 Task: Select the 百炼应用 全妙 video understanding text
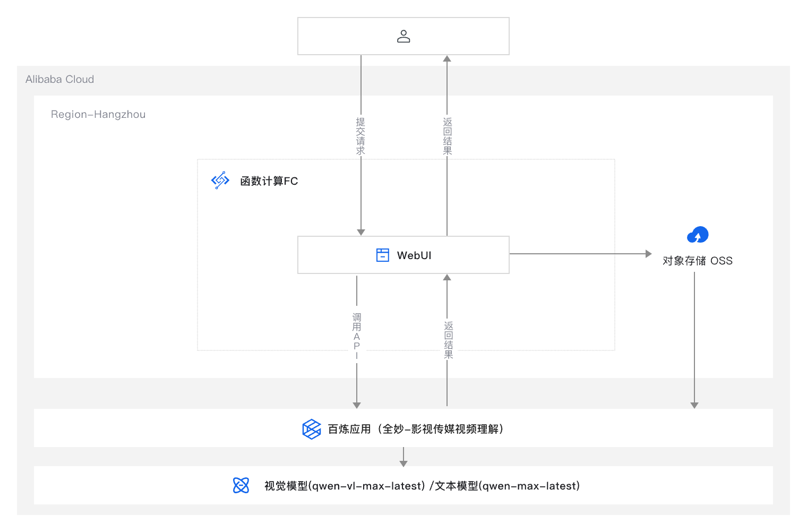tap(416, 429)
